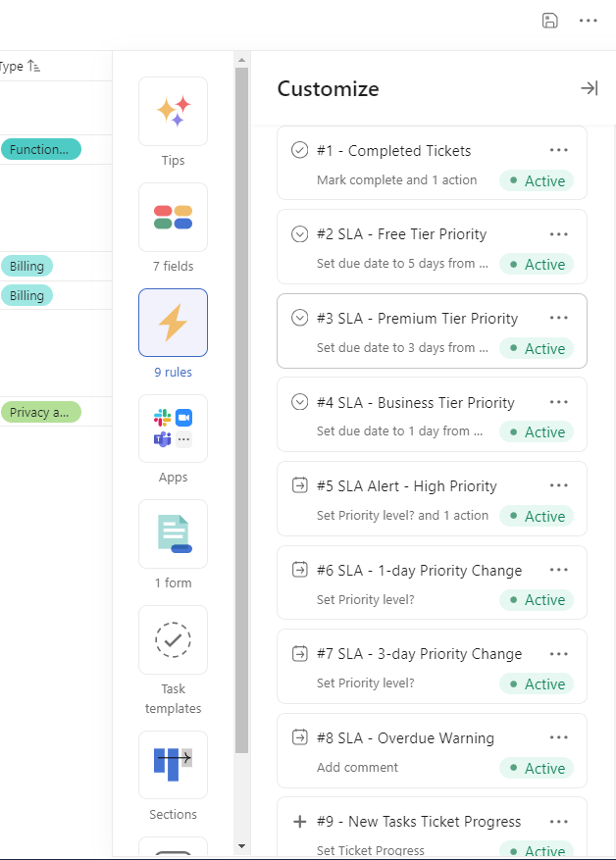Open the Sections icon
The width and height of the screenshot is (616, 860).
click(173, 764)
